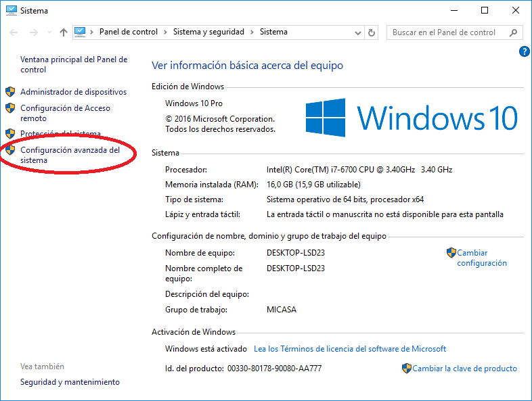
Task: Click the computer icon in address bar
Action: (x=80, y=32)
